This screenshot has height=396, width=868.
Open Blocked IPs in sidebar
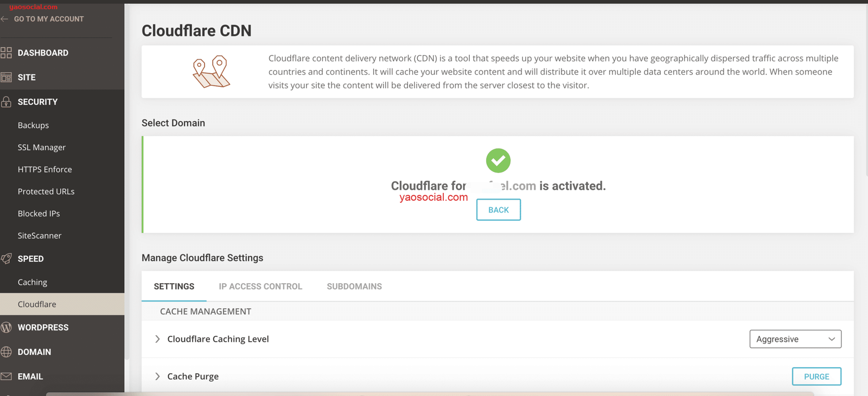[x=39, y=214]
